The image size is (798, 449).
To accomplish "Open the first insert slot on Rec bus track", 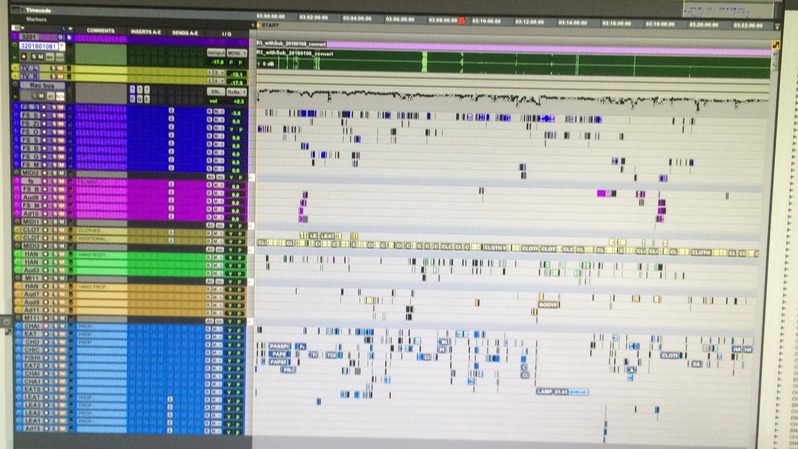I will 132,90.
